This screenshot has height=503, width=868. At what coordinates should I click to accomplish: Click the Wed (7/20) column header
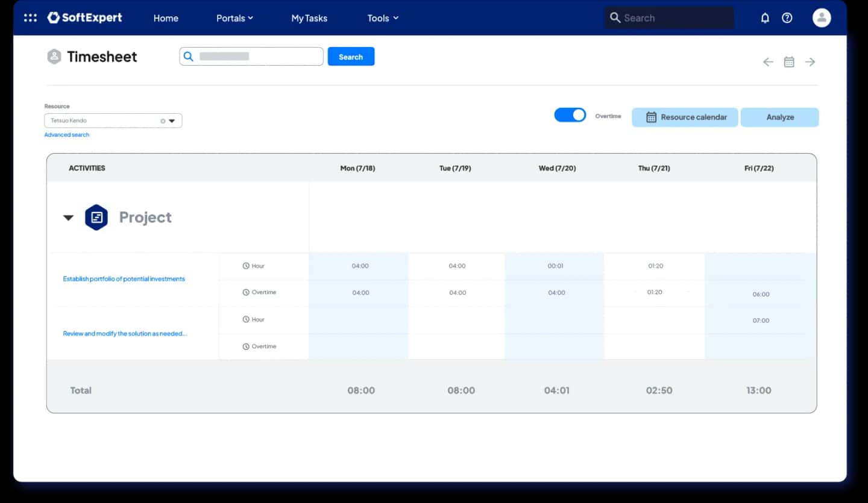[x=557, y=168]
